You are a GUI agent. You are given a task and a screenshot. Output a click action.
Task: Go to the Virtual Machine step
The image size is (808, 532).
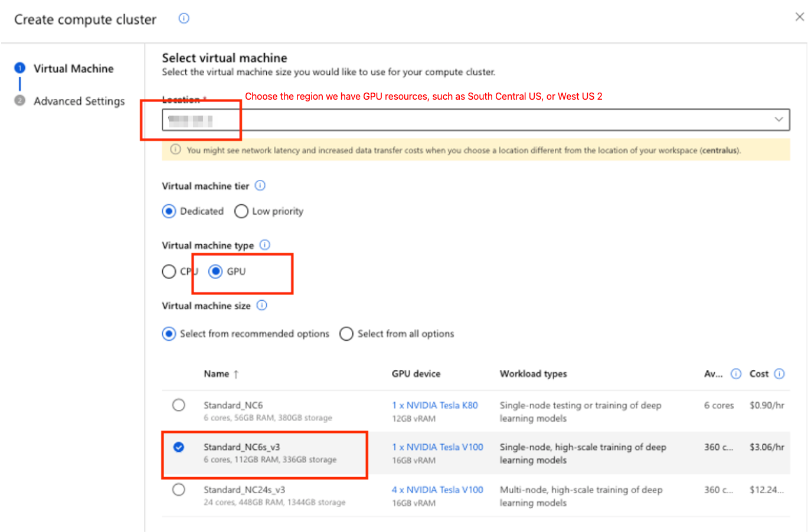pos(73,68)
